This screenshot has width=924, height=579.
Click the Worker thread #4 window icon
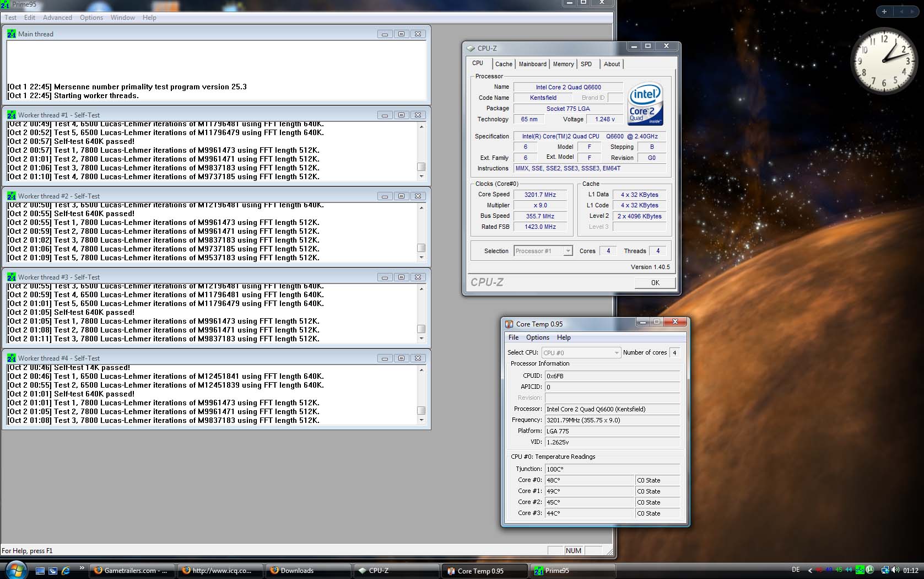(x=12, y=358)
